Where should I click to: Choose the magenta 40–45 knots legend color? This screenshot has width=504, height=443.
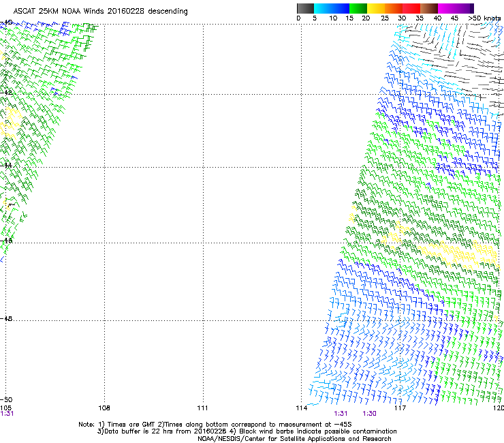click(447, 8)
